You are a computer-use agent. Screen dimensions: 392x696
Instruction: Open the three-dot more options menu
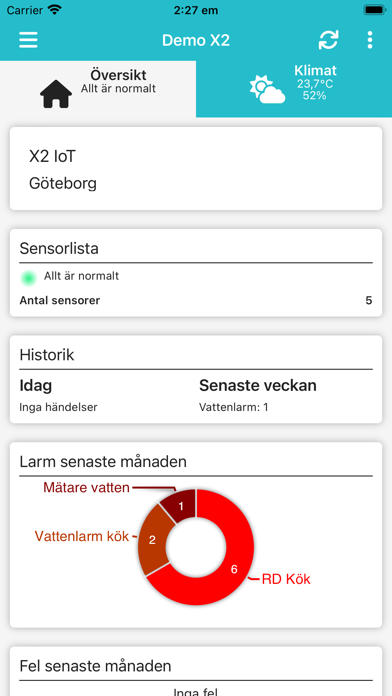pyautogui.click(x=369, y=40)
